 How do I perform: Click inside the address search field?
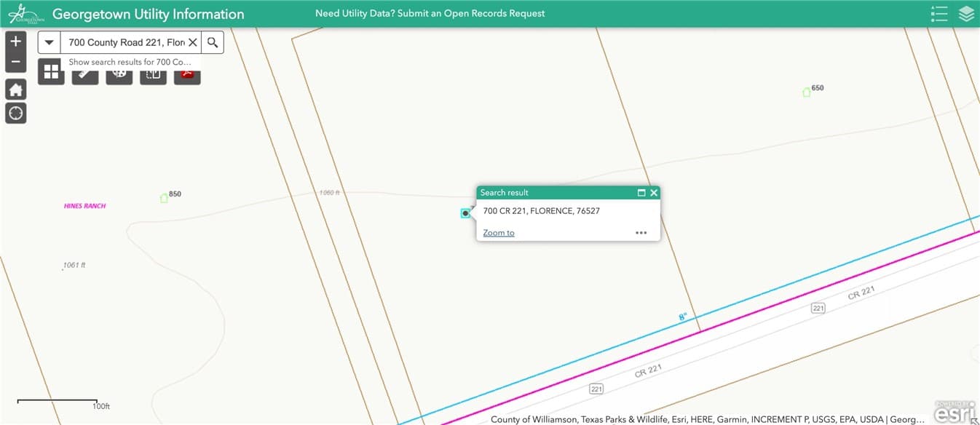126,42
